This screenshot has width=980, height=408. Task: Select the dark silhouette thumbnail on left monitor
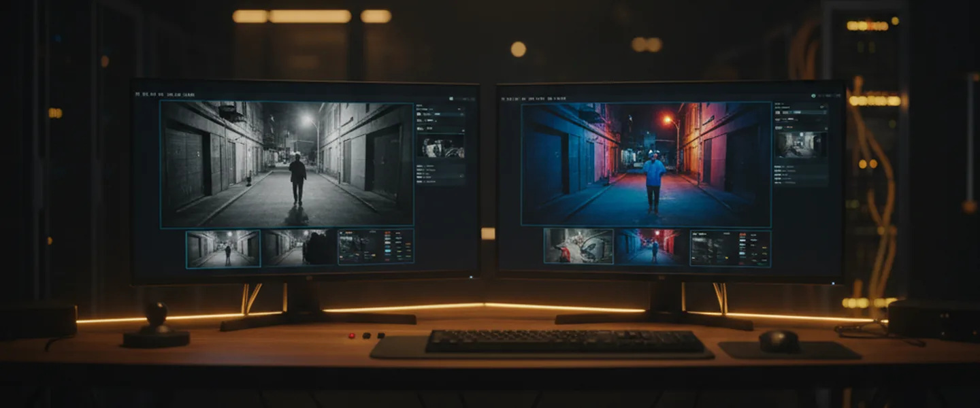pyautogui.click(x=299, y=248)
